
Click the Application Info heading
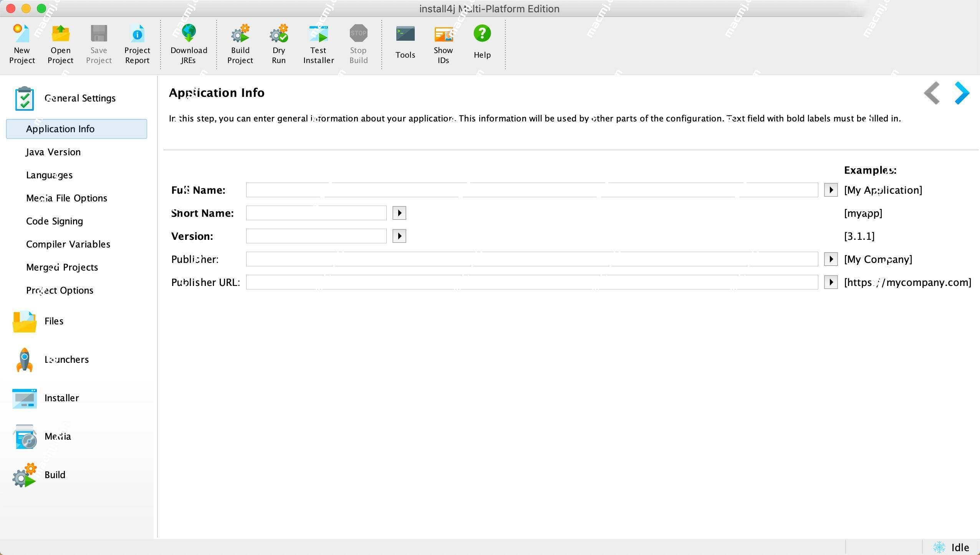pyautogui.click(x=217, y=93)
